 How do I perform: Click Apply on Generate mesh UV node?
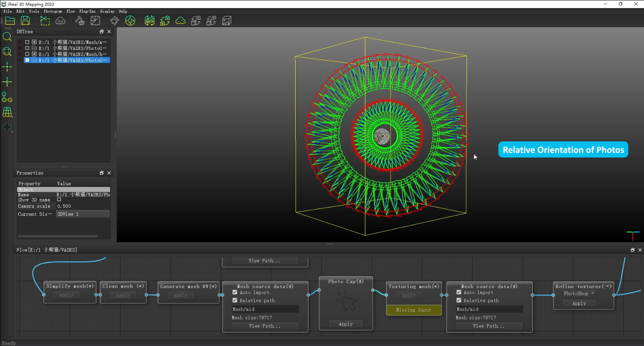(180, 295)
